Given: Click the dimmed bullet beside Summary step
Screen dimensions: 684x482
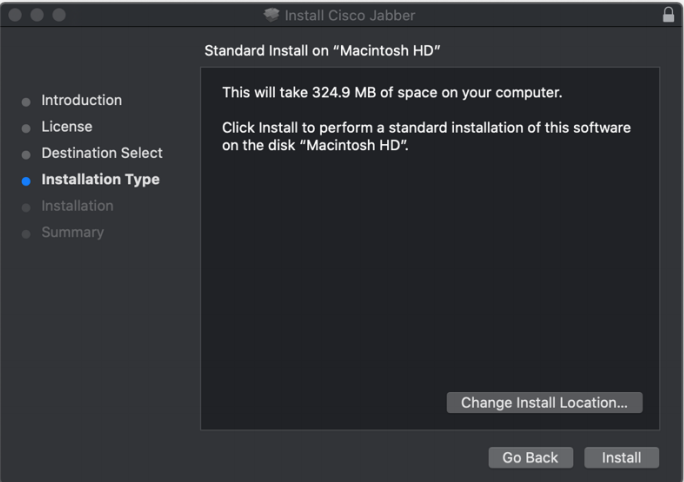Looking at the screenshot, I should point(26,234).
